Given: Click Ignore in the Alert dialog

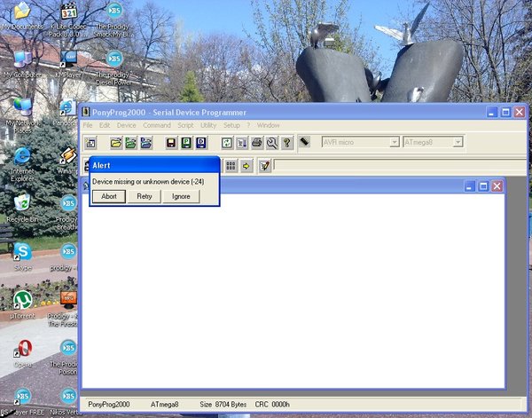Looking at the screenshot, I should pyautogui.click(x=181, y=196).
